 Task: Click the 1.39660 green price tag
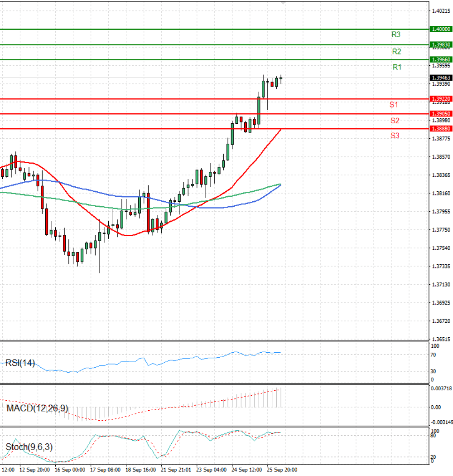(441, 59)
